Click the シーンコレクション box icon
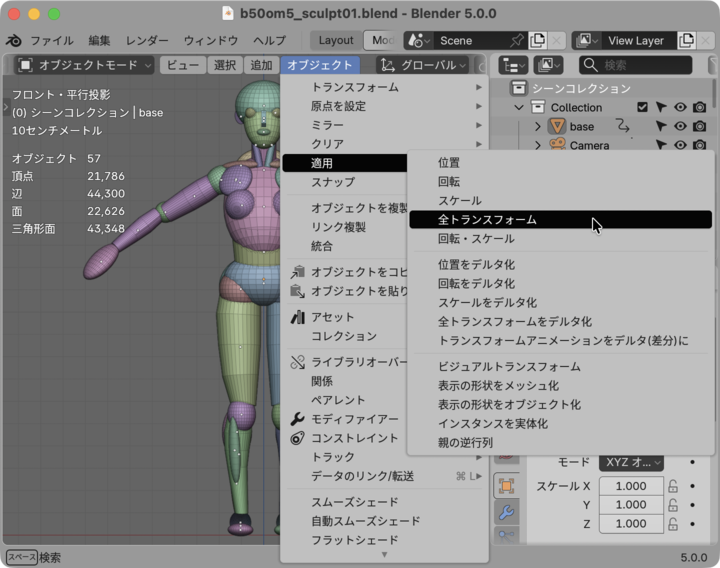 coord(518,88)
